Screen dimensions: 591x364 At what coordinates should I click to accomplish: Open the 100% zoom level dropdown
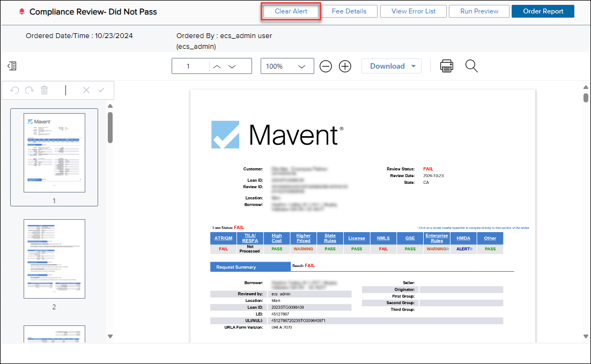pos(287,66)
